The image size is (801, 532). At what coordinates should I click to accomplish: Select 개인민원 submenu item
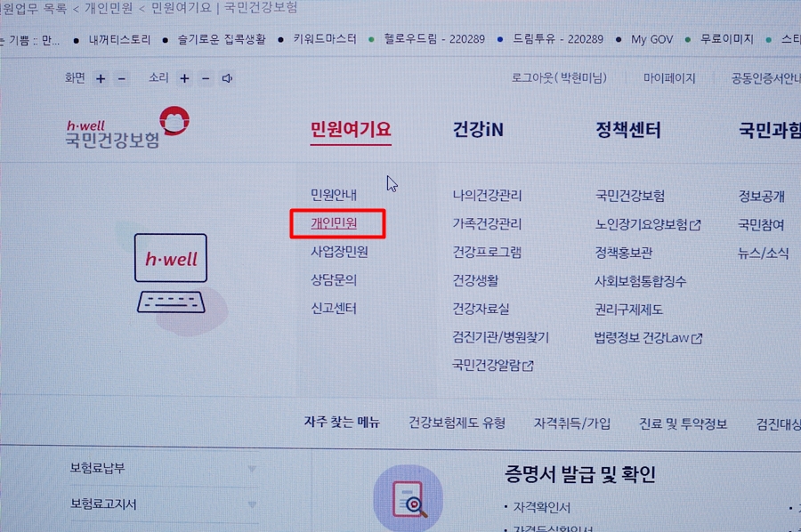[x=334, y=223]
